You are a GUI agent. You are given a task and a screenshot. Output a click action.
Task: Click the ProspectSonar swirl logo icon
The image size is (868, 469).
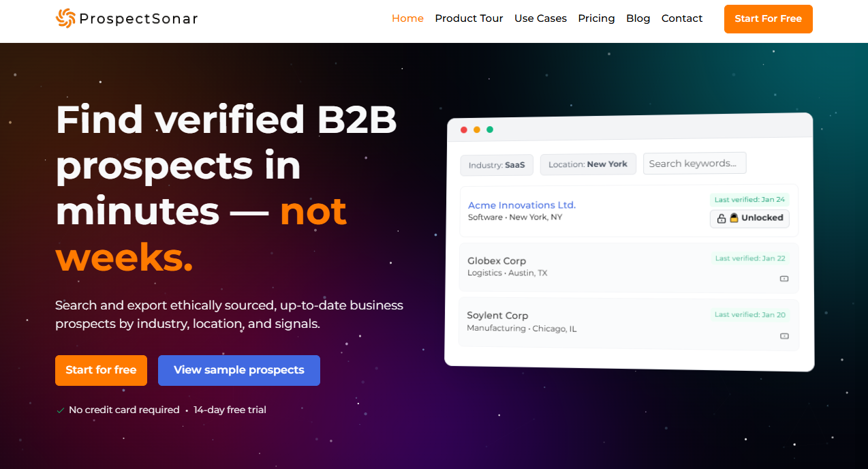click(x=65, y=18)
